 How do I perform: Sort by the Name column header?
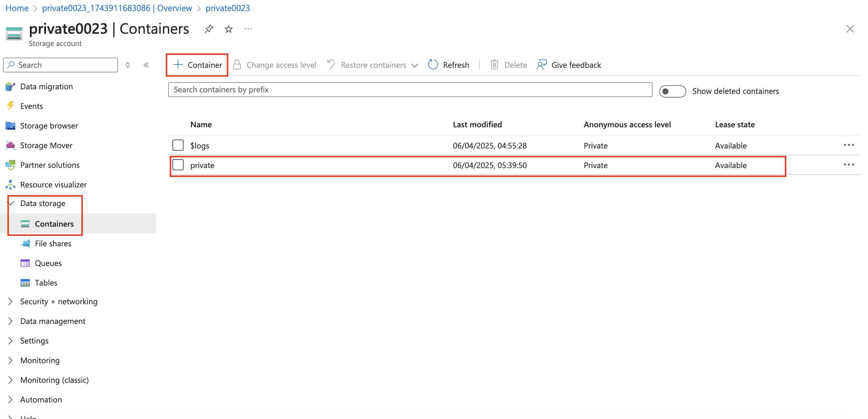click(201, 124)
